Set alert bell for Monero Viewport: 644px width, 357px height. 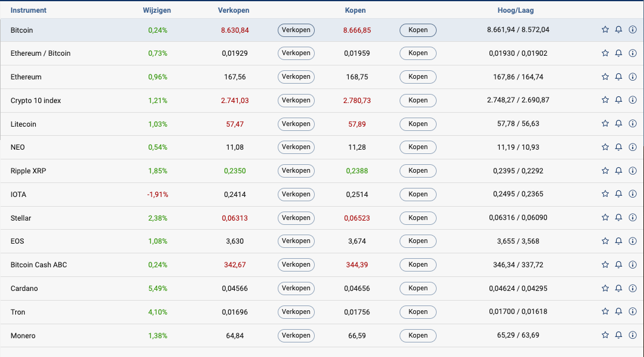tap(619, 335)
